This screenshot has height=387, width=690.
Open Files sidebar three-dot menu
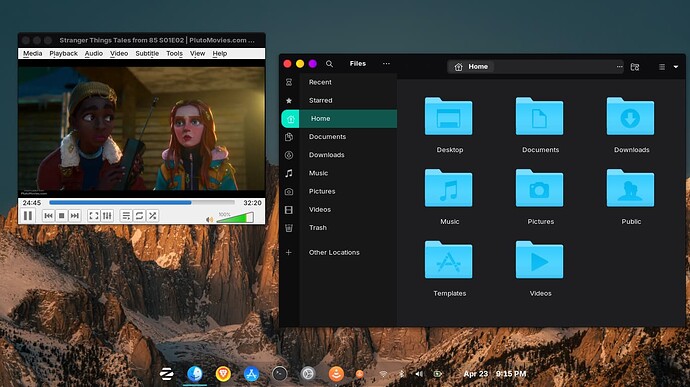[x=386, y=64]
